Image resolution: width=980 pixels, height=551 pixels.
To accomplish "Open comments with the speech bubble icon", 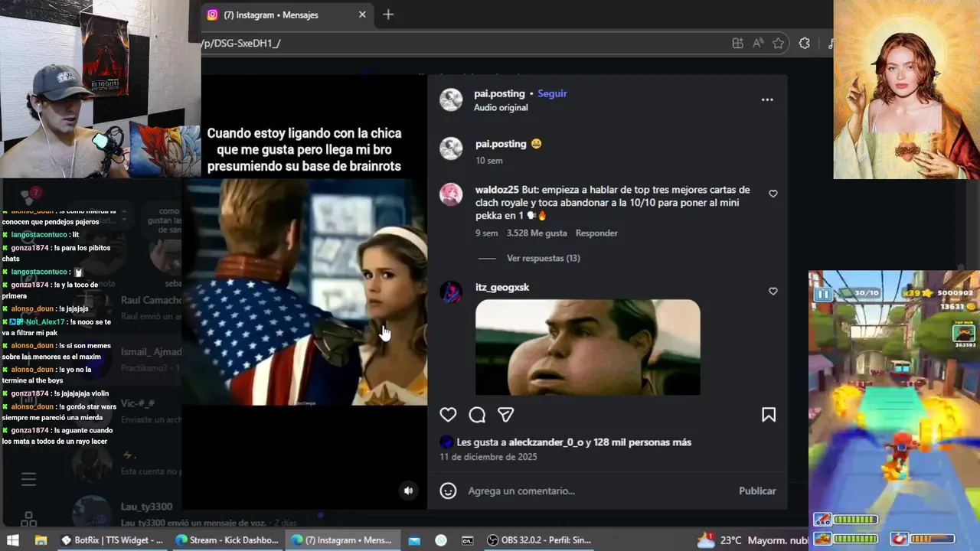I will click(x=477, y=415).
